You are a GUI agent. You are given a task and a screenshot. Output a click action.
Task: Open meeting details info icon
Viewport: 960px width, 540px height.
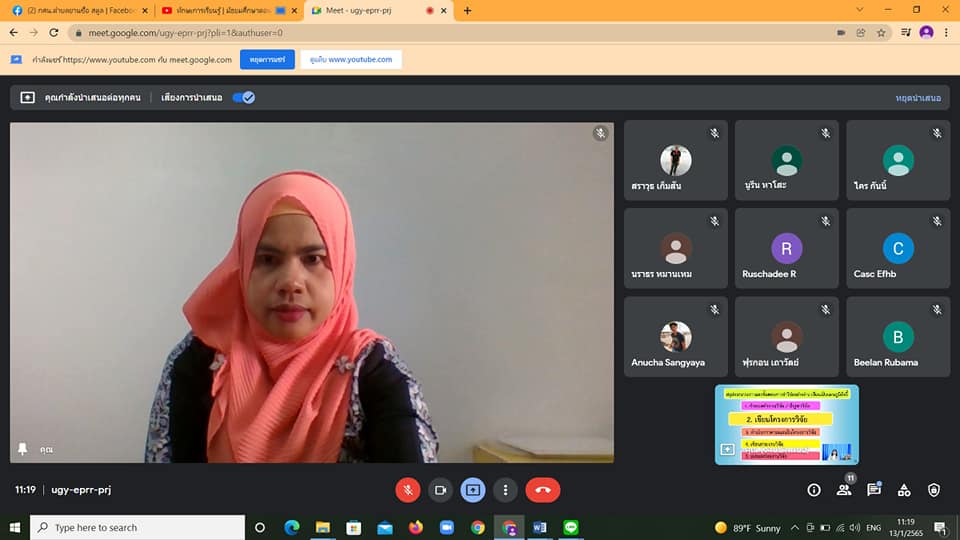click(x=814, y=490)
